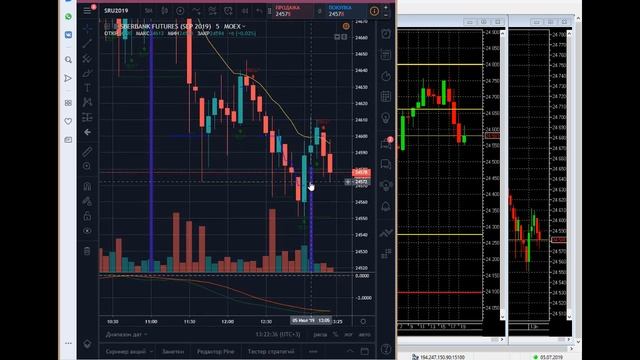Select the chart patterns tool

point(87,102)
